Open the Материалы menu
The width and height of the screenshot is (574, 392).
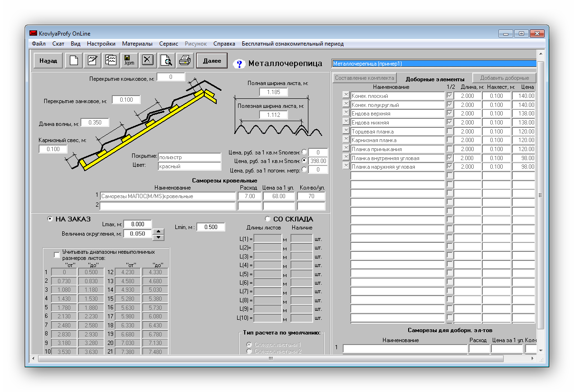tap(137, 44)
